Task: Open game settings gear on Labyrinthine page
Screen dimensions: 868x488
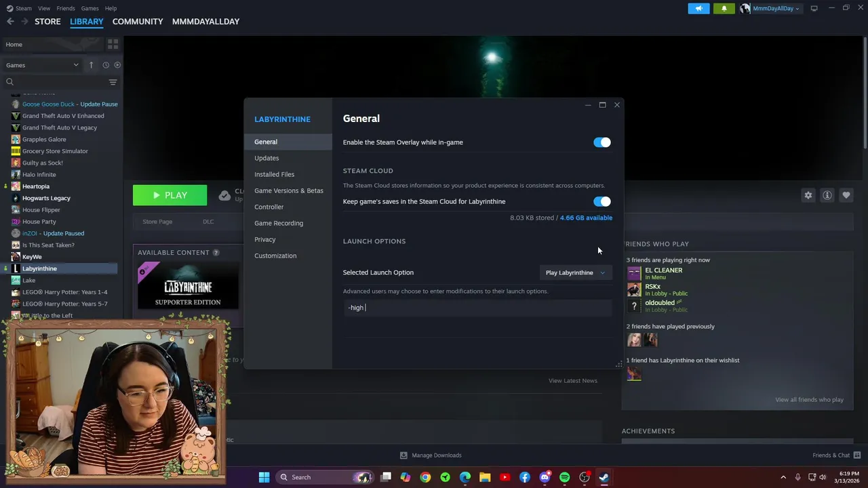Action: click(x=808, y=195)
